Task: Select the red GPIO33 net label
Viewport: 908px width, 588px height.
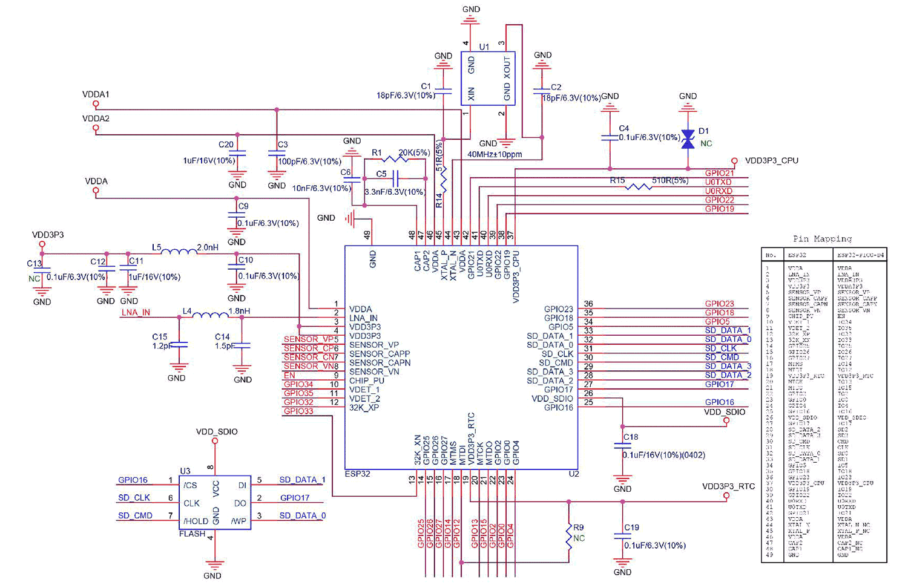Action: click(298, 411)
